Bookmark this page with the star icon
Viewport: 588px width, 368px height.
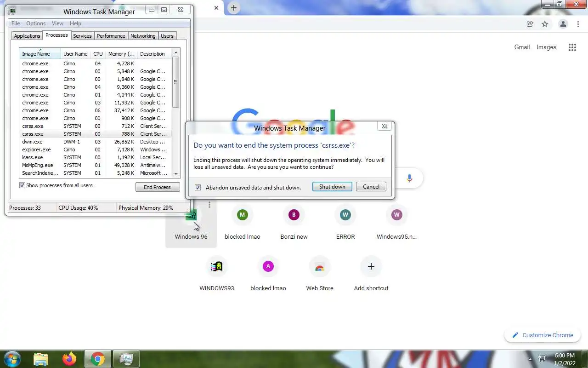pos(545,24)
